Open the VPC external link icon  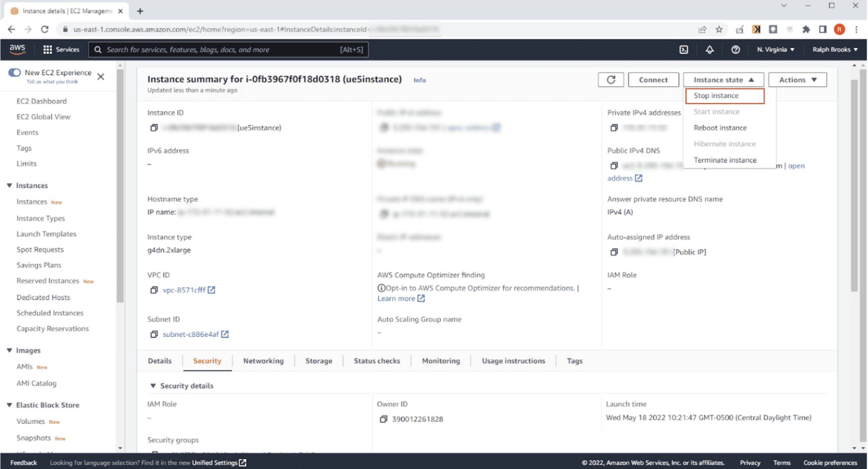pos(211,290)
